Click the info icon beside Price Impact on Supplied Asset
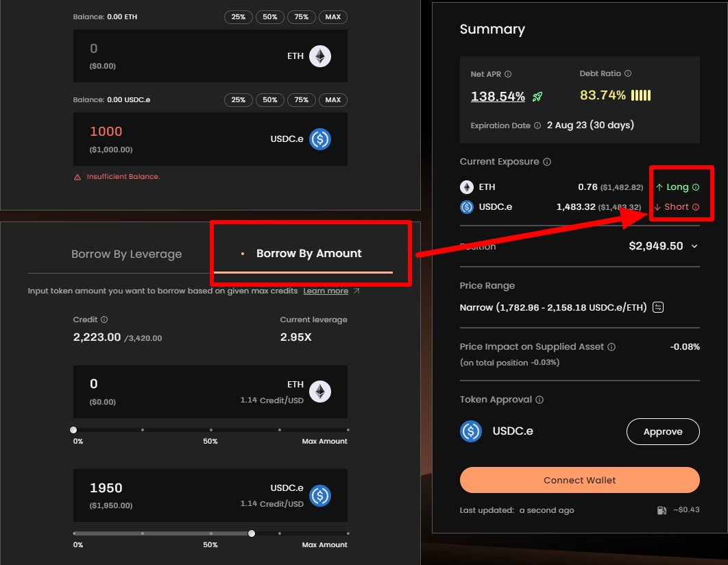 pos(612,346)
